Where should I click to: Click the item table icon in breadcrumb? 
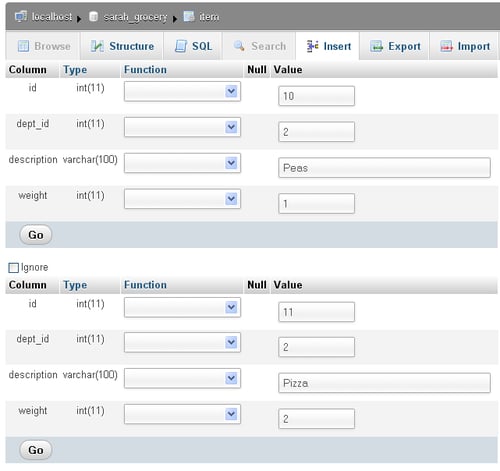click(189, 16)
